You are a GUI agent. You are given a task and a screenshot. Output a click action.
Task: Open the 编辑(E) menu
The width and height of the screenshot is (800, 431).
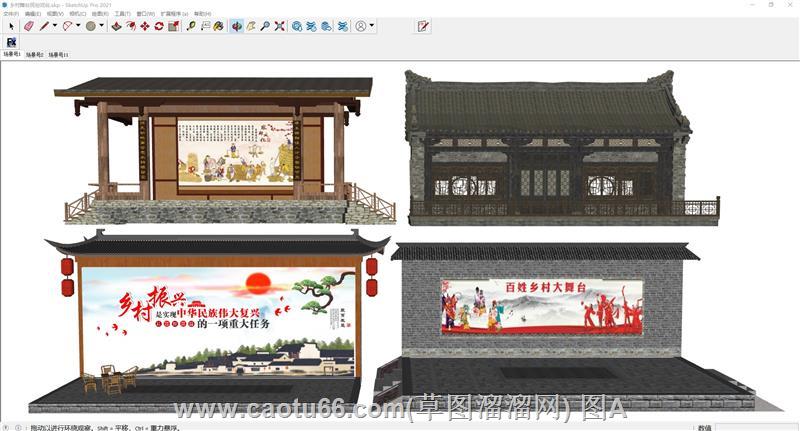(33, 14)
